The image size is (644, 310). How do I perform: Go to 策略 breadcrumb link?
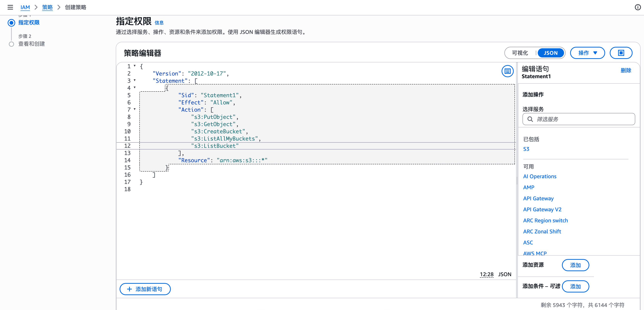(47, 7)
